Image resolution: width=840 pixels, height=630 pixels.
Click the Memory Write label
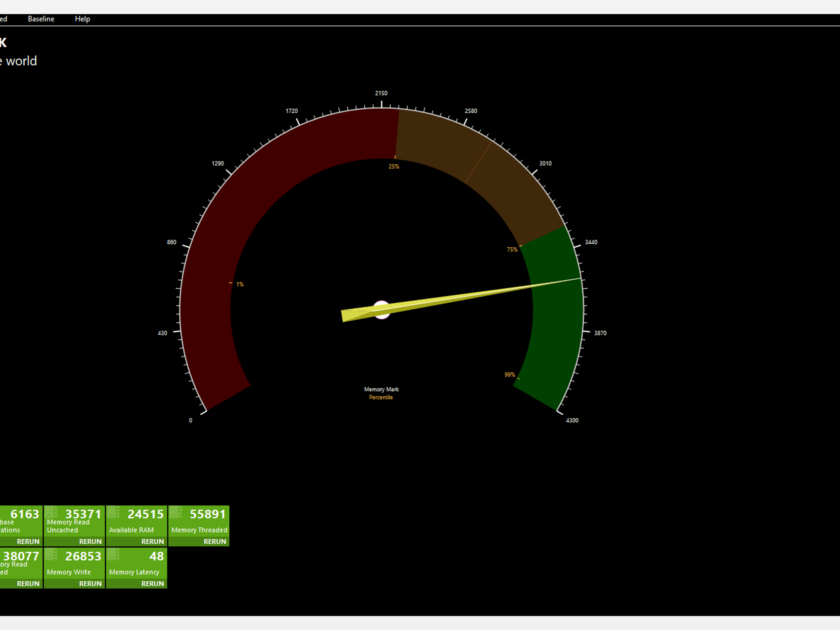69,572
